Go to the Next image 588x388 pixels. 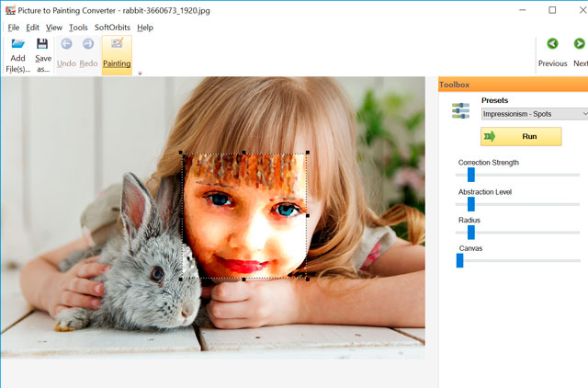click(x=579, y=44)
